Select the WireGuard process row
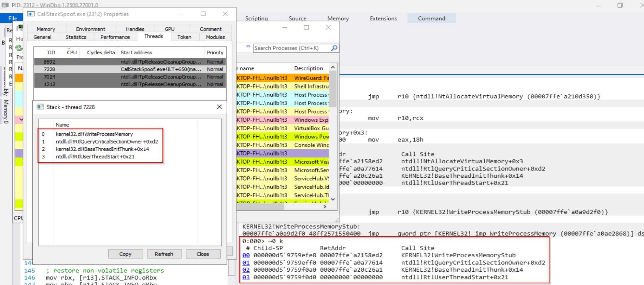The width and height of the screenshot is (644, 285). [283, 78]
